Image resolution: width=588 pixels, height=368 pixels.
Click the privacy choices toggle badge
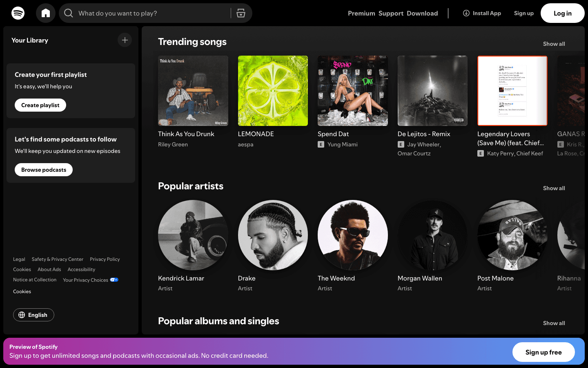click(114, 280)
